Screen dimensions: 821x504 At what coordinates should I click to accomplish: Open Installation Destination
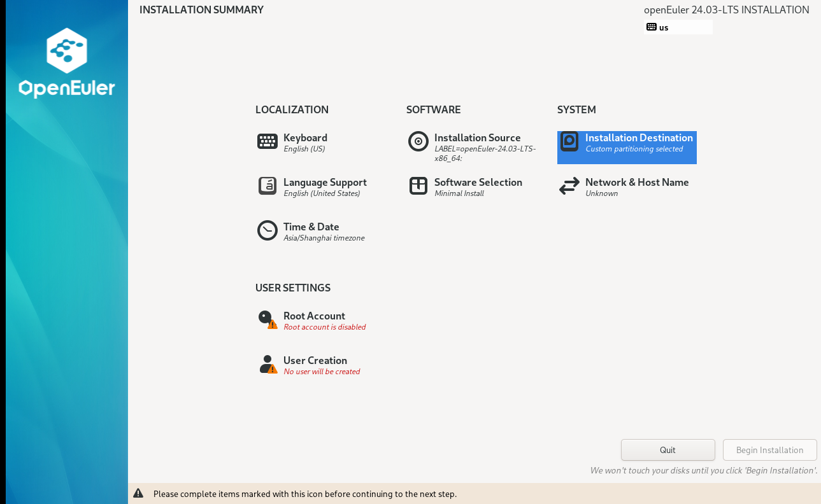tap(627, 148)
